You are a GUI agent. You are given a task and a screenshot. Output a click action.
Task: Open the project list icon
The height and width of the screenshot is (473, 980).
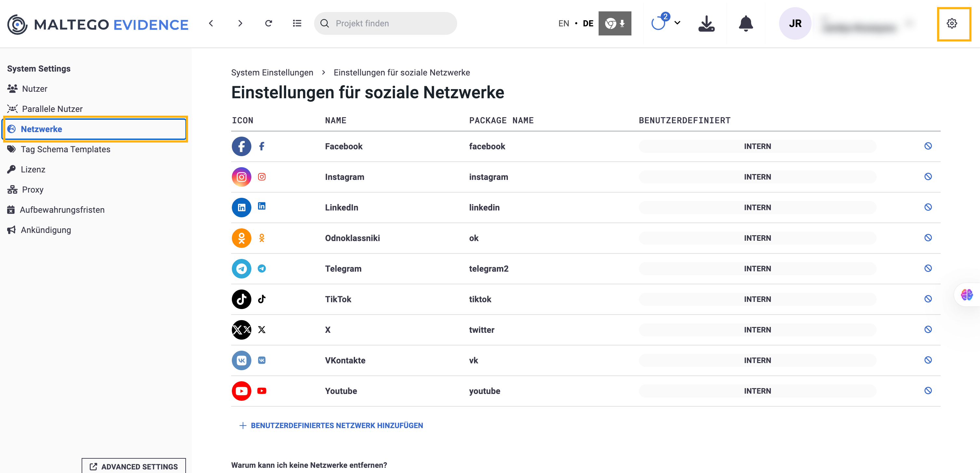297,24
